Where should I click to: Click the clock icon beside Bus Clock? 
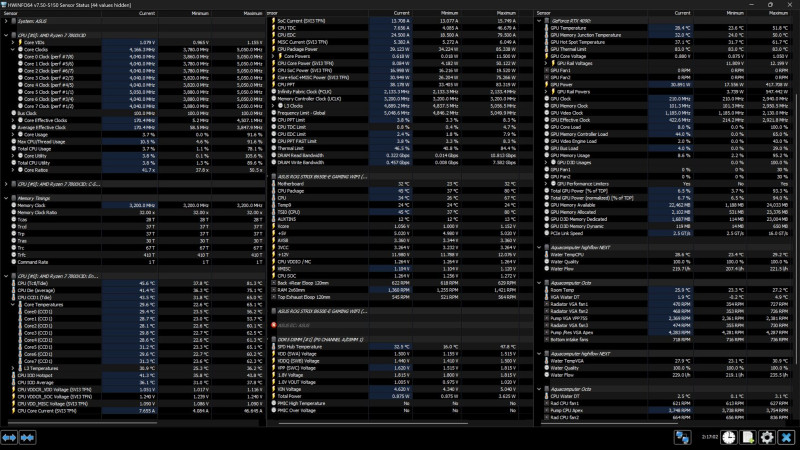click(14, 113)
